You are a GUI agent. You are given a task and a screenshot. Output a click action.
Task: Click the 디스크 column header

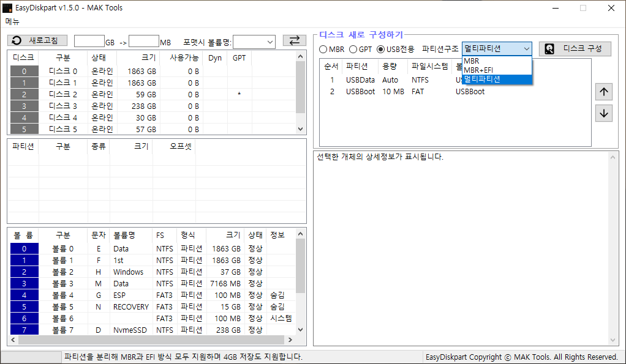pos(23,58)
